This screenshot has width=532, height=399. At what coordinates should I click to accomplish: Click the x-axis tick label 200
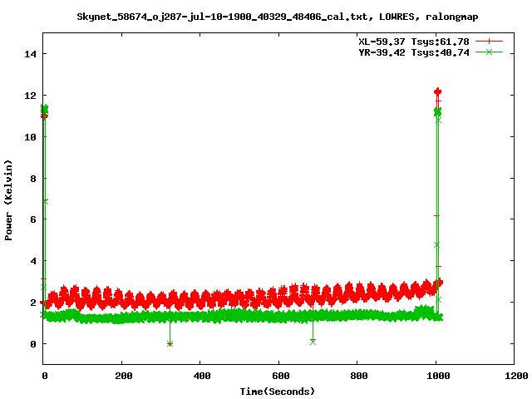coord(124,376)
